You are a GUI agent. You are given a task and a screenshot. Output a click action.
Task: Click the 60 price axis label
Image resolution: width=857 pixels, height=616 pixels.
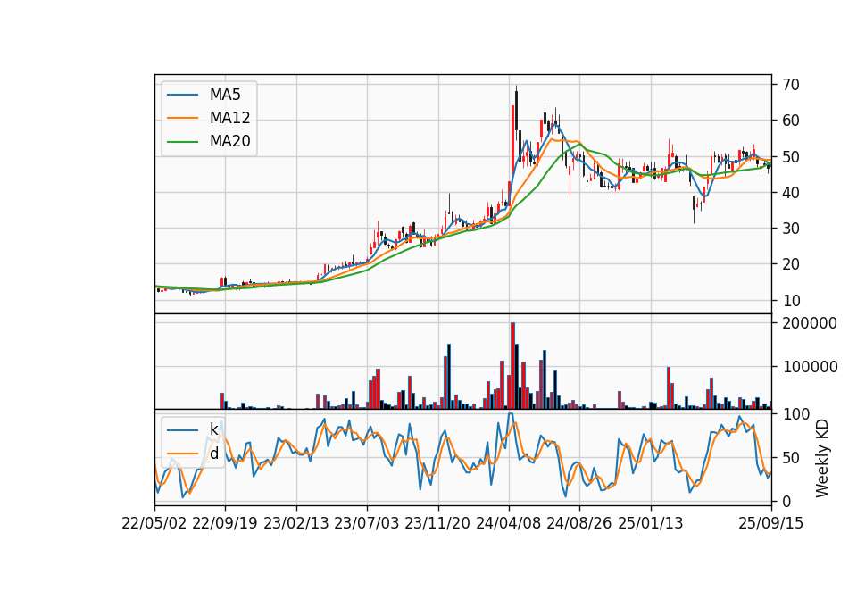[x=791, y=121]
